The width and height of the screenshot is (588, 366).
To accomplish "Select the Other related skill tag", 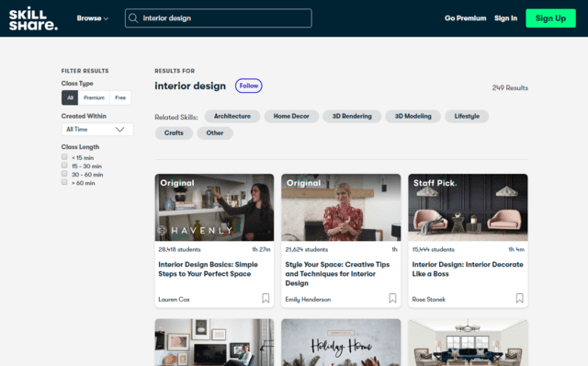I will [x=214, y=133].
